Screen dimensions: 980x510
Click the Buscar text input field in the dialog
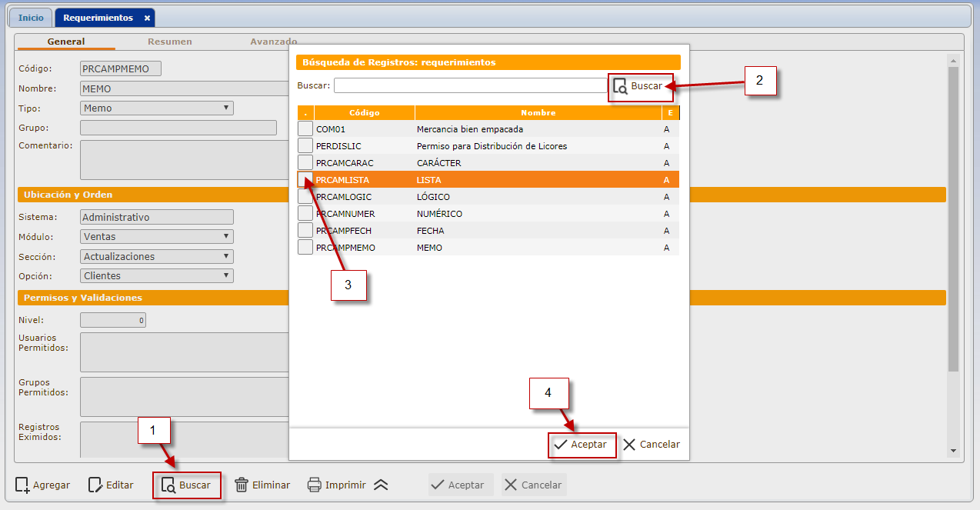(471, 85)
